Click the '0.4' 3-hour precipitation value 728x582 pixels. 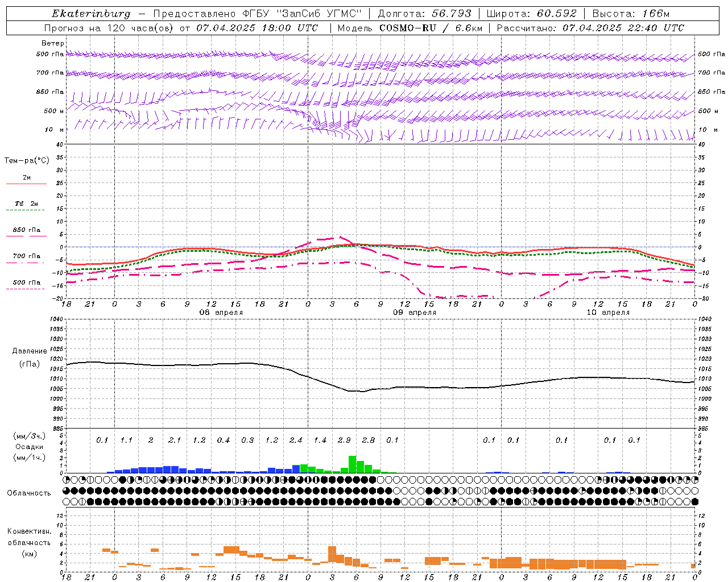coord(224,440)
